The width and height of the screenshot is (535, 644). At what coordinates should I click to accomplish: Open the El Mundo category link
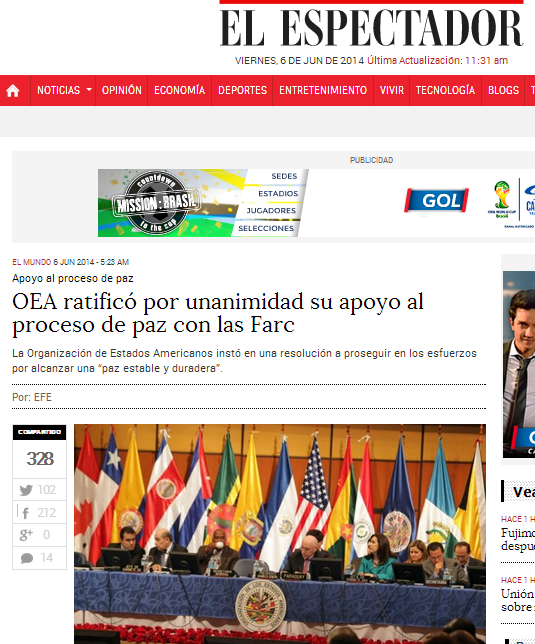tap(31, 262)
